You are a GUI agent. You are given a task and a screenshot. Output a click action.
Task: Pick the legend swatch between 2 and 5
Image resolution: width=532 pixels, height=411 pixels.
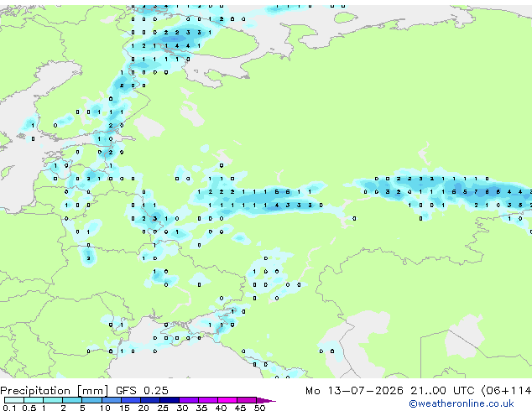click(x=72, y=400)
